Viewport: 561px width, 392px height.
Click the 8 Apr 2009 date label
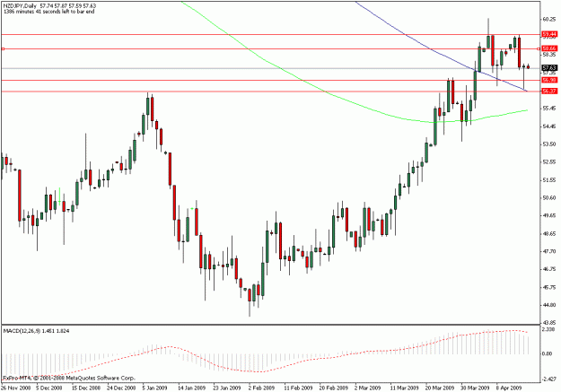click(509, 388)
